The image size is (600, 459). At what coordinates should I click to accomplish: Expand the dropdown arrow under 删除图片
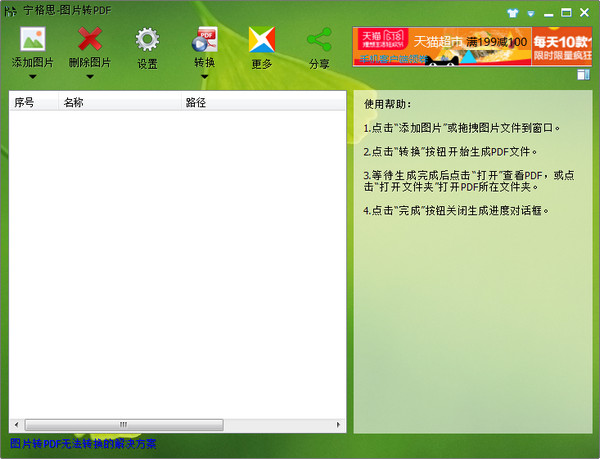pos(90,76)
